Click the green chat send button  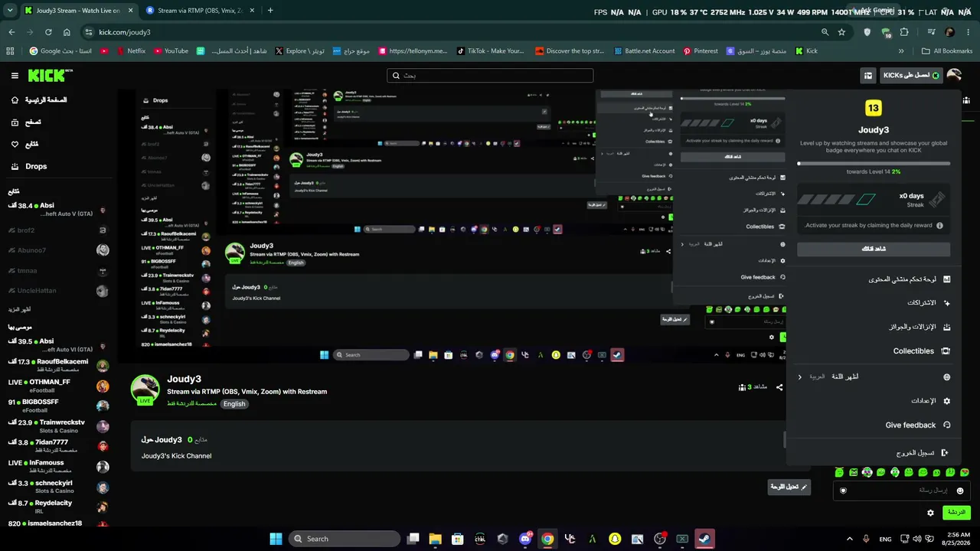coord(957,513)
